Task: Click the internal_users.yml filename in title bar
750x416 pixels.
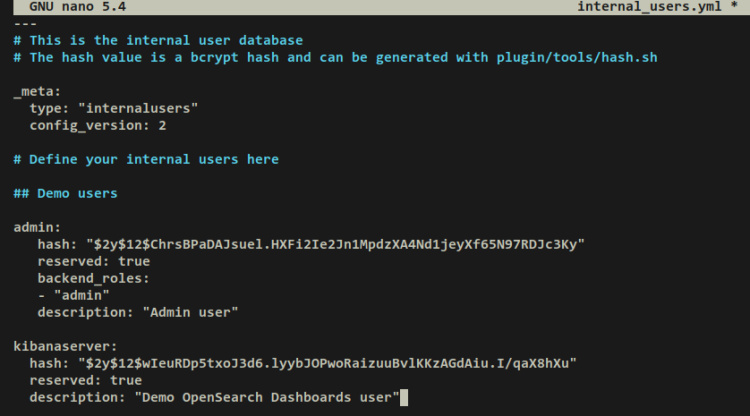Action: click(651, 7)
